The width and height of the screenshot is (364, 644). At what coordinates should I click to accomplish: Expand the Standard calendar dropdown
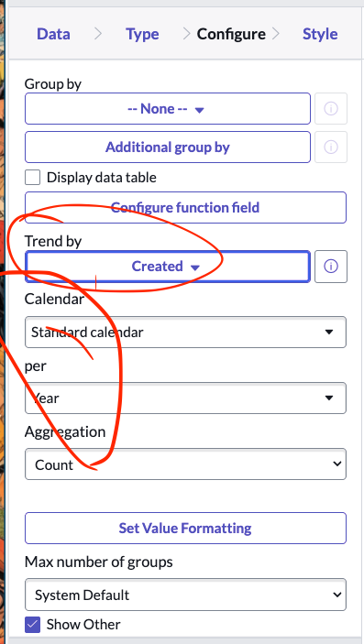click(185, 332)
